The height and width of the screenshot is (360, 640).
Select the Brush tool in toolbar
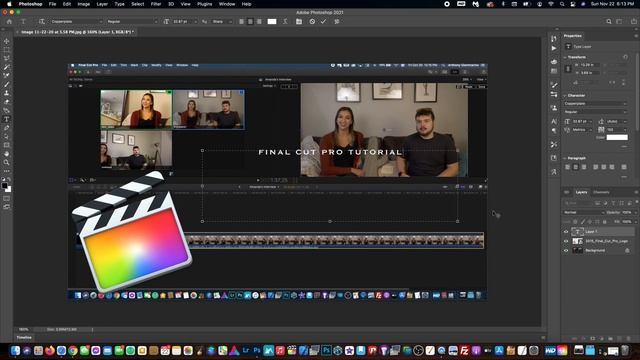(7, 84)
